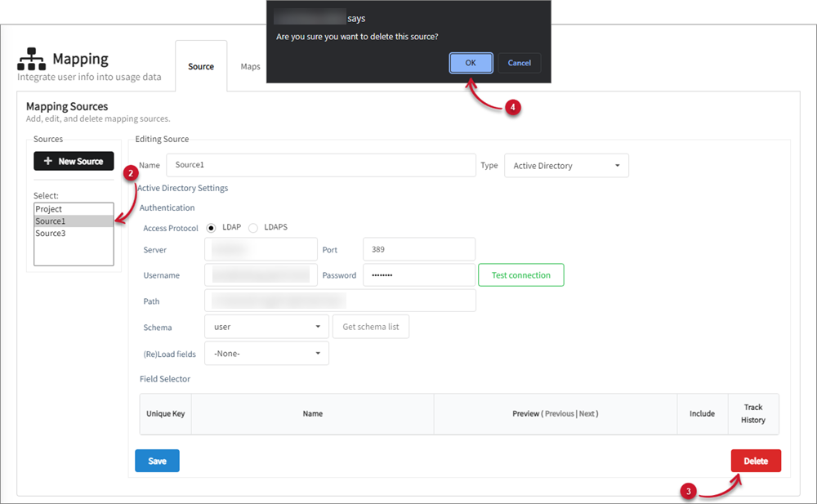Screen dimensions: 817x504
Task: Click the Next preview link
Action: coord(587,413)
